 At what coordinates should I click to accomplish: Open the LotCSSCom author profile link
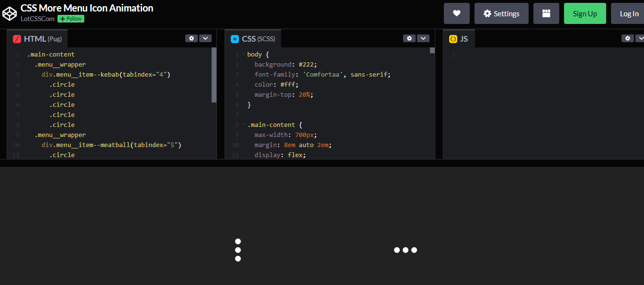36,19
